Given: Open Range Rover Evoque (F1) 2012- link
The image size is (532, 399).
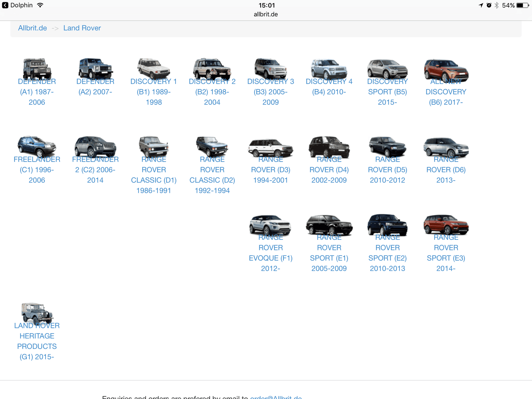Looking at the screenshot, I should 271,253.
